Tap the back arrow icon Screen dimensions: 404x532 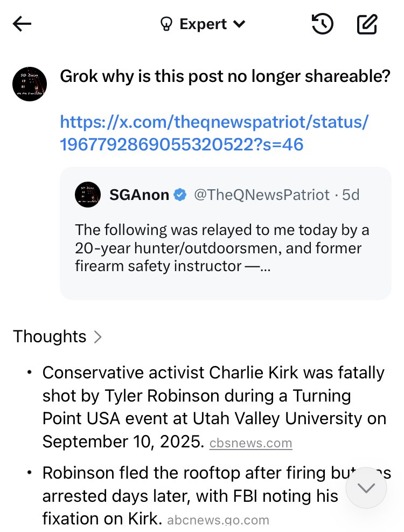(22, 24)
